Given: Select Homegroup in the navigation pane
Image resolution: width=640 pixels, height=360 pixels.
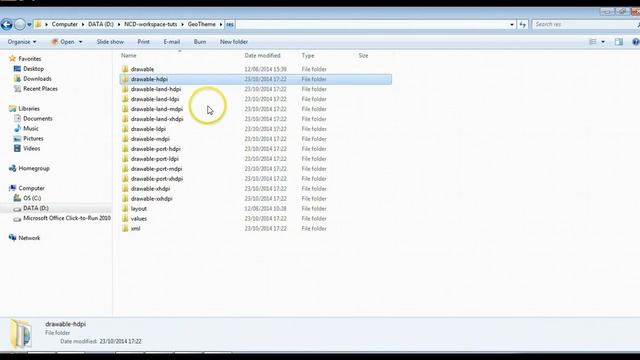Looking at the screenshot, I should [34, 168].
